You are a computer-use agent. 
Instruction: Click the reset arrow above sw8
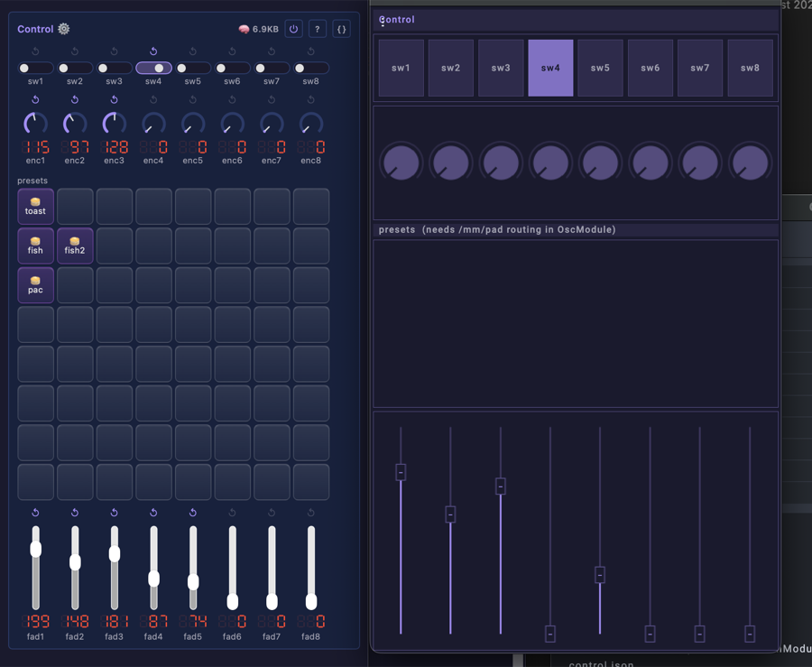click(x=310, y=51)
